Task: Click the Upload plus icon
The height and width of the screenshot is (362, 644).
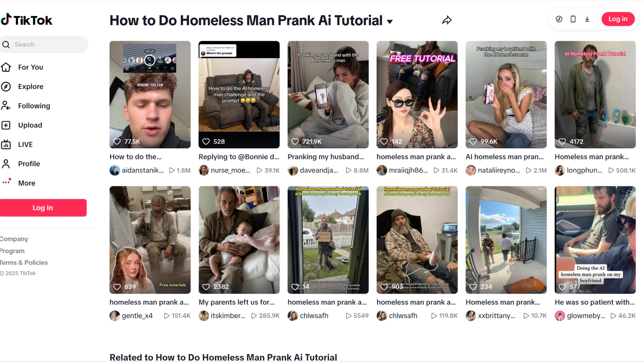Action: point(6,125)
